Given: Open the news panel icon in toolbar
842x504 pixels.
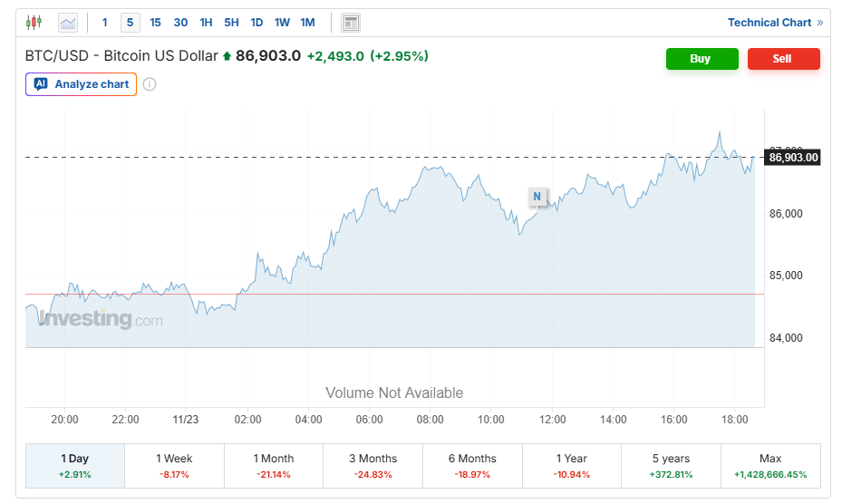Looking at the screenshot, I should (x=351, y=23).
